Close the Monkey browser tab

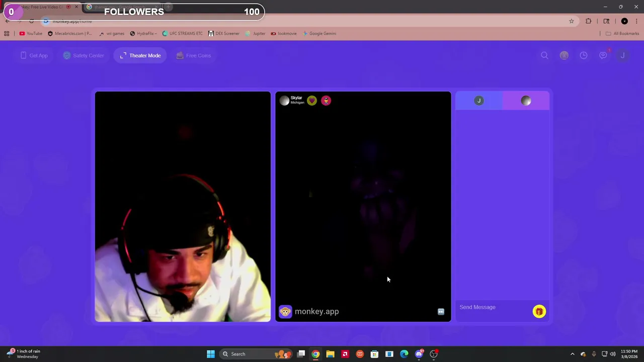76,7
